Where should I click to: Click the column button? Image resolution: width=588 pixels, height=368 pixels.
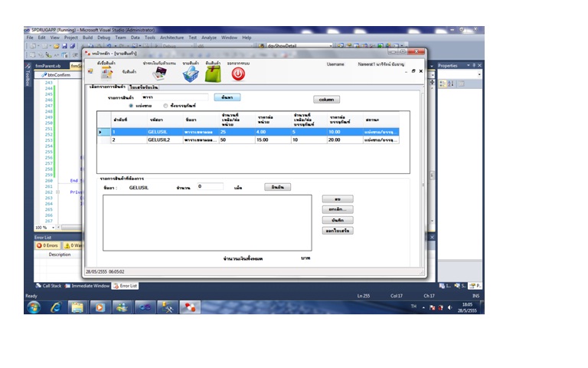[327, 100]
